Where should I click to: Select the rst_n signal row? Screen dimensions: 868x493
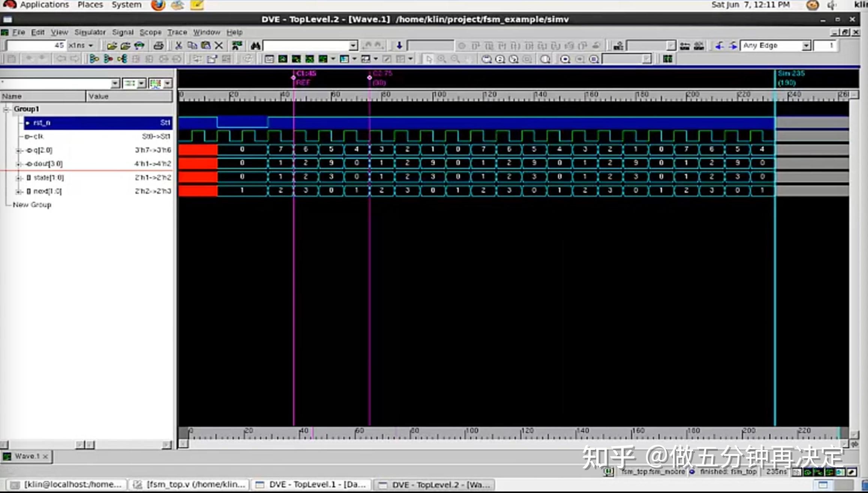pyautogui.click(x=41, y=123)
